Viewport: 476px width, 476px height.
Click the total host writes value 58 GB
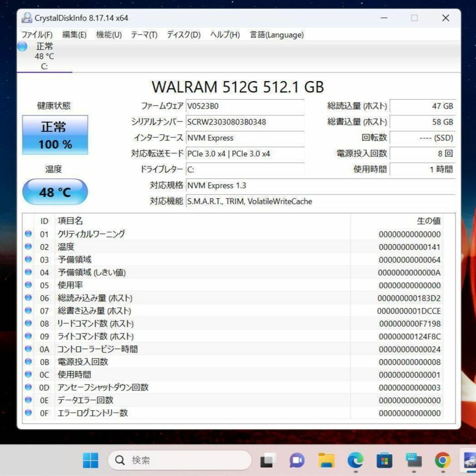(x=423, y=122)
